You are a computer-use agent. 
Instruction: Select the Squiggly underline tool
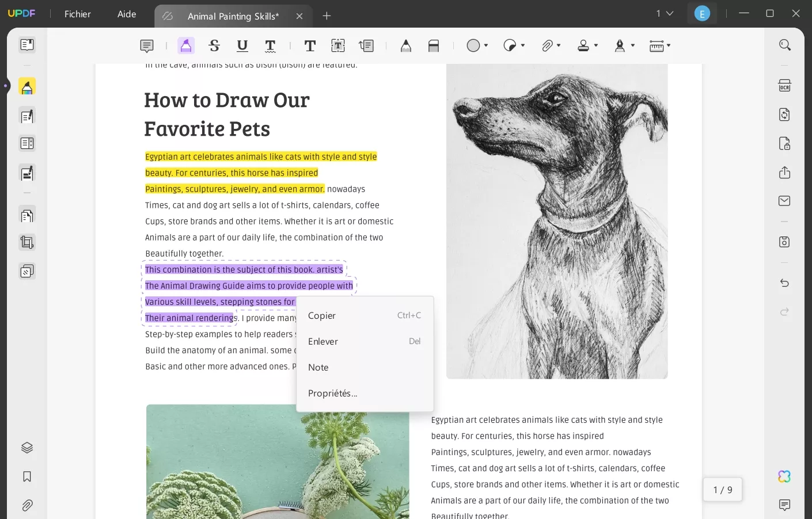pos(270,45)
